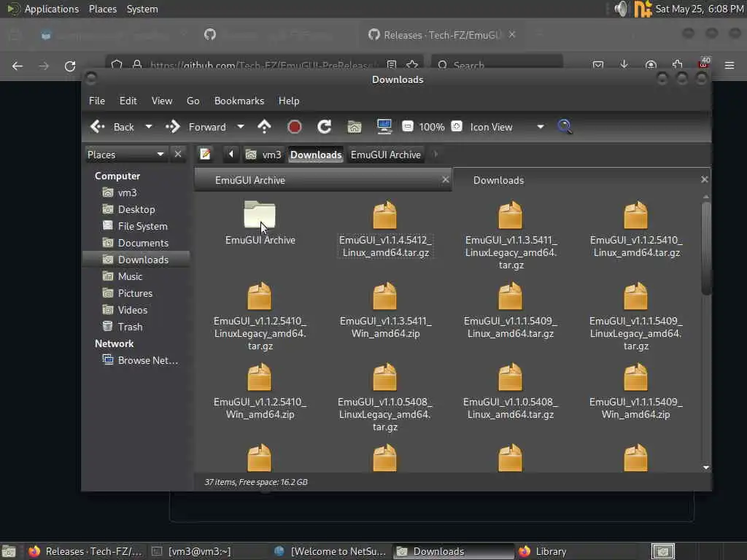
Task: Toggle text-based location entry pencil button
Action: pos(206,155)
